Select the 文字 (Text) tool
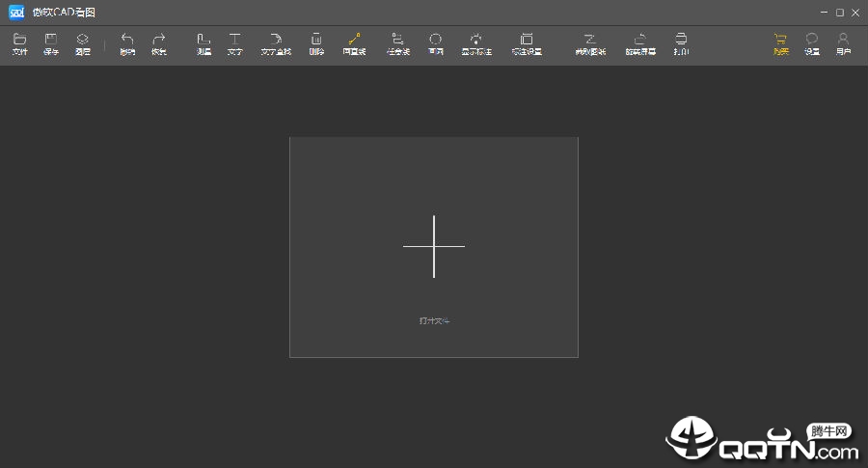The image size is (868, 468). (x=234, y=44)
